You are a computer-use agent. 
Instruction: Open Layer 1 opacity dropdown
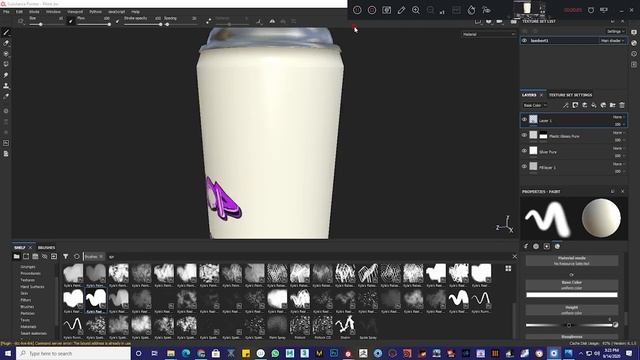pyautogui.click(x=619, y=124)
